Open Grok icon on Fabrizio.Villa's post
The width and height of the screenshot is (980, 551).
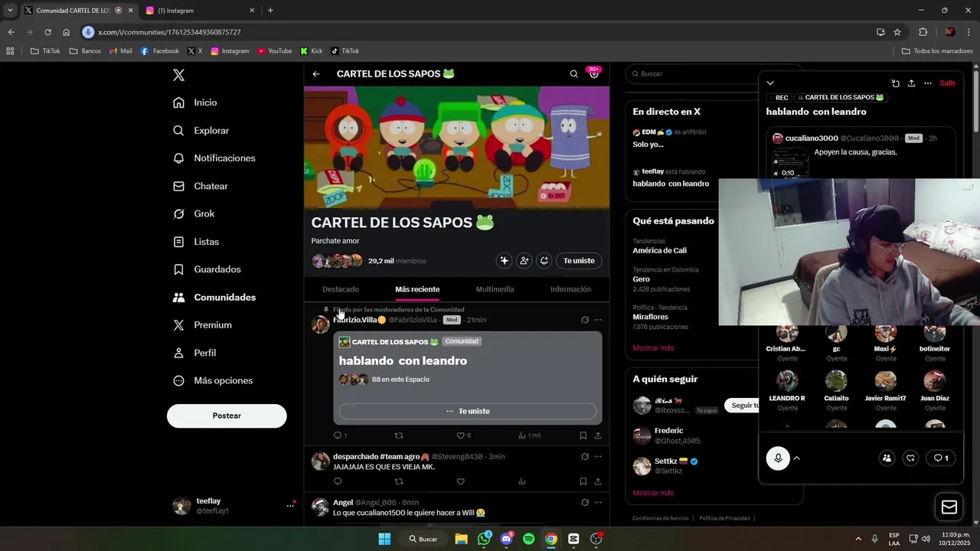coord(585,320)
